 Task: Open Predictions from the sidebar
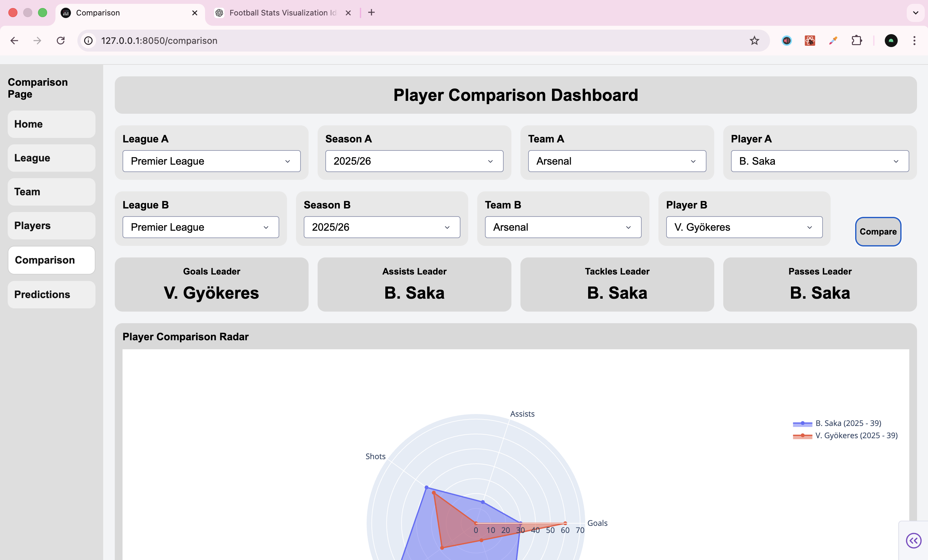pyautogui.click(x=52, y=295)
